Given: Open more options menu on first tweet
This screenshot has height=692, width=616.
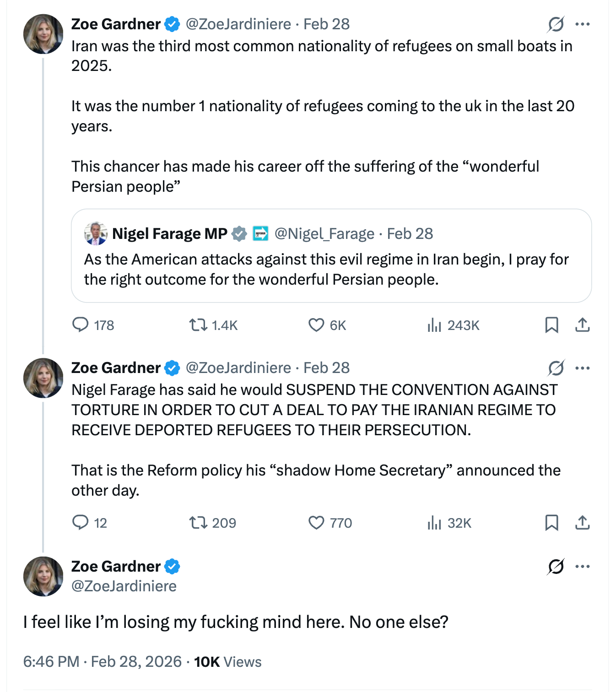Looking at the screenshot, I should pos(582,24).
